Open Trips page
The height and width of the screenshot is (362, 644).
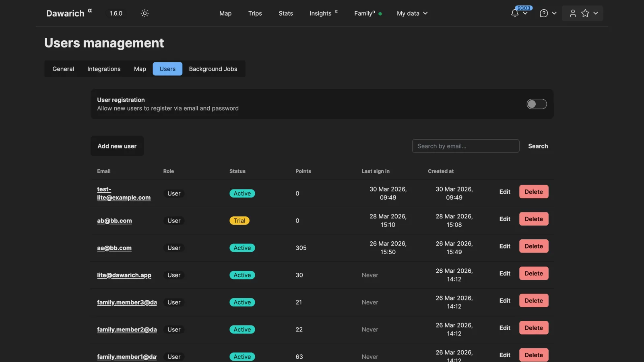click(255, 13)
